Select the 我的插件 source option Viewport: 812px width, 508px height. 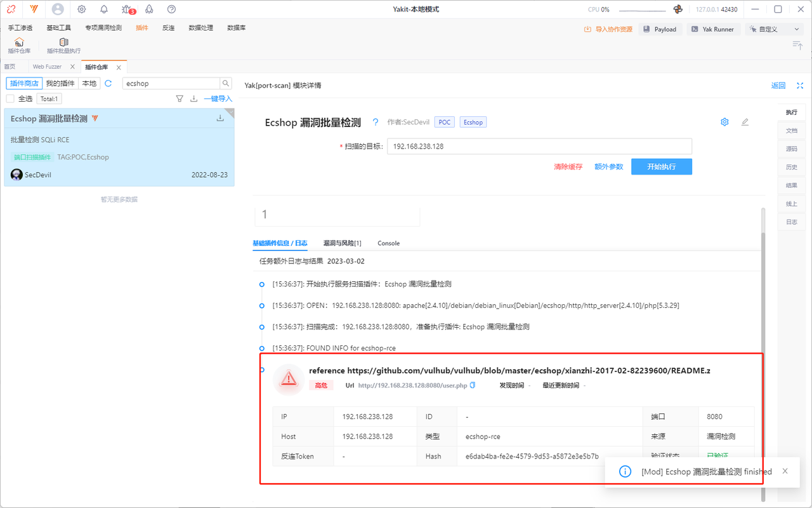coord(60,83)
